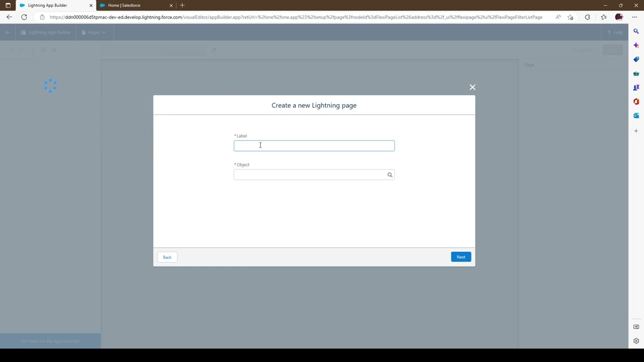Viewport: 644px width, 362px height.
Task: Open sidebar settings gear icon
Action: [x=636, y=341]
